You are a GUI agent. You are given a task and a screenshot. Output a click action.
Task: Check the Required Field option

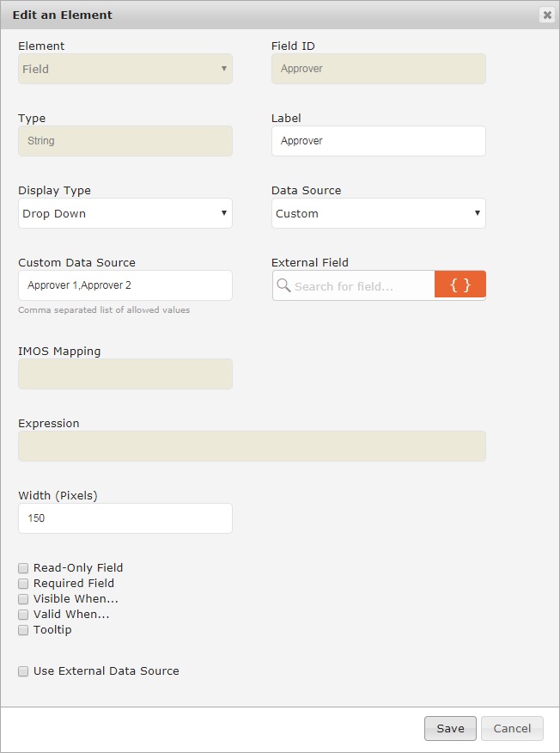tap(23, 583)
